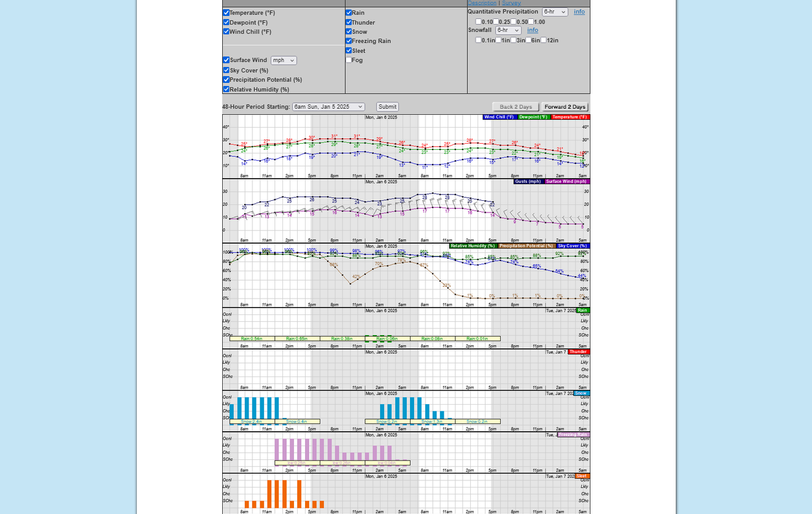Click the Submit button
Viewport: 812px width, 514px height.
pos(387,107)
